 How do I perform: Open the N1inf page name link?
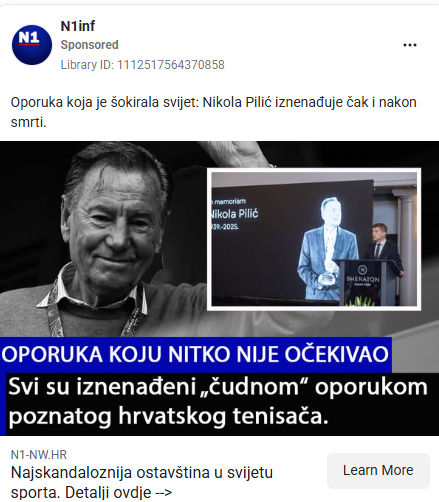78,26
